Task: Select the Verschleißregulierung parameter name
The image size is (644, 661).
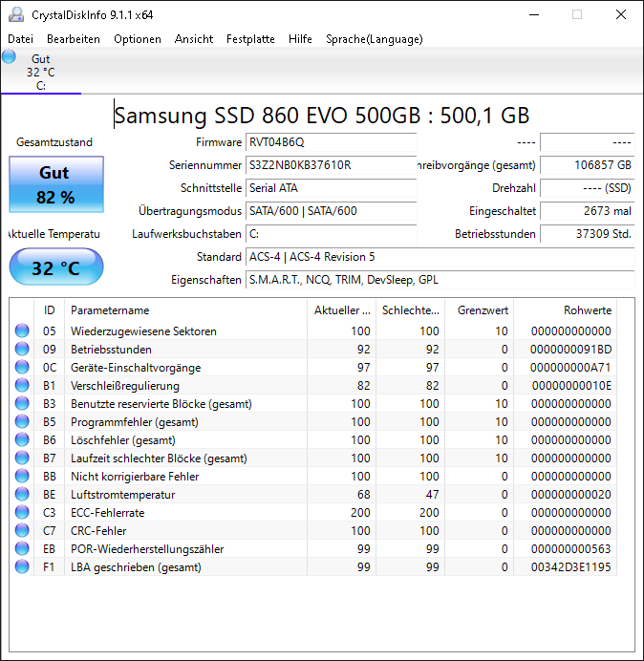Action: click(x=125, y=386)
